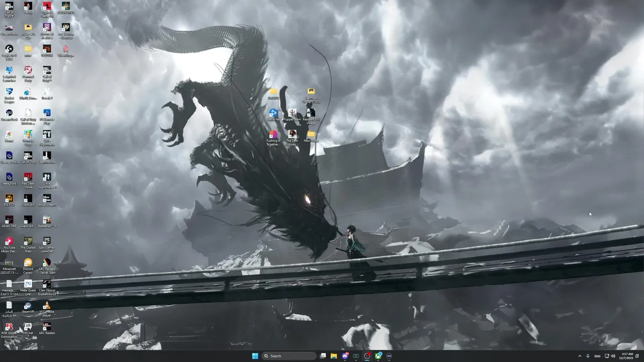
Task: Select the Resident Evil Village shortcut
Action: click(x=311, y=116)
